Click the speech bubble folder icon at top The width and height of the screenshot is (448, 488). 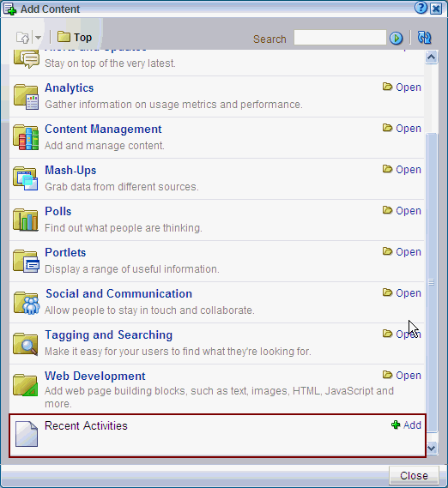coord(26,58)
